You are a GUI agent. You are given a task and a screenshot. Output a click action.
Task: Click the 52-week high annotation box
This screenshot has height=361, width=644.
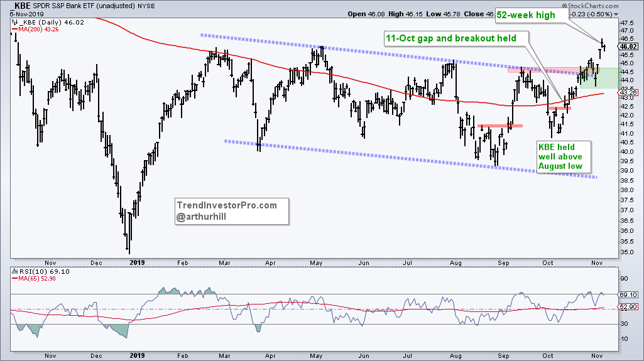532,16
